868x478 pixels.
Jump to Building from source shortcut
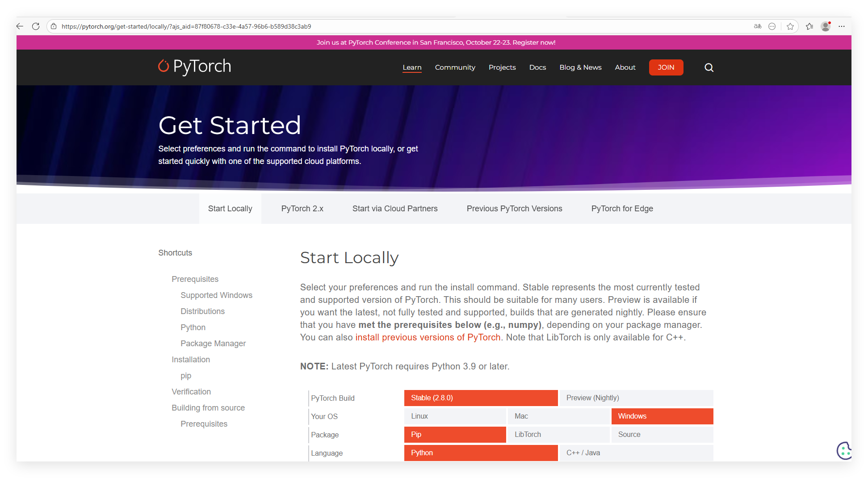pyautogui.click(x=208, y=408)
